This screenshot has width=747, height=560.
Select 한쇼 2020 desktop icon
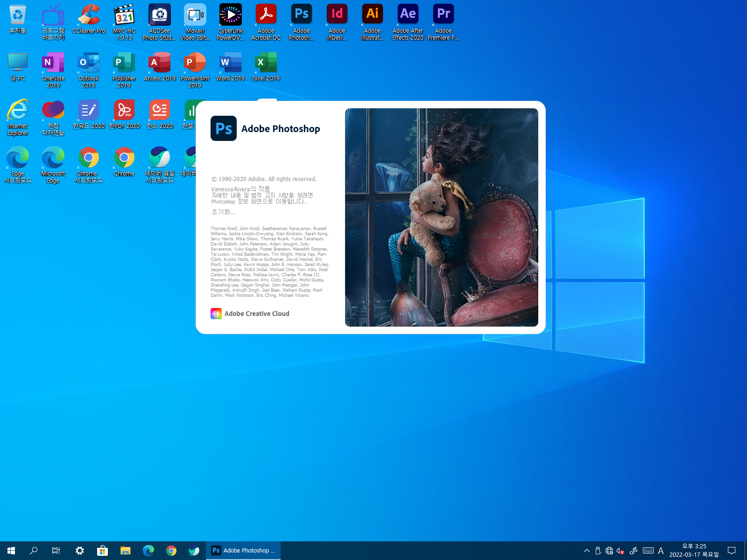click(x=160, y=115)
